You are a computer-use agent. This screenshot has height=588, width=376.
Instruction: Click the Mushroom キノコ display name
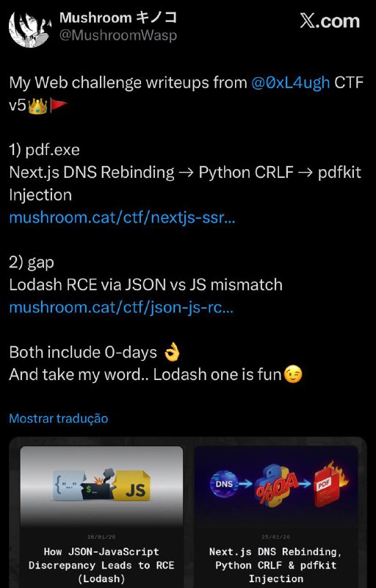(x=118, y=17)
